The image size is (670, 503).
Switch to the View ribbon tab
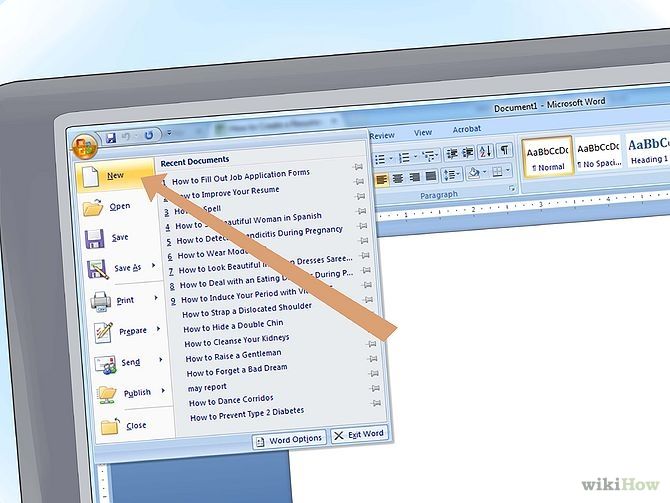(x=423, y=132)
